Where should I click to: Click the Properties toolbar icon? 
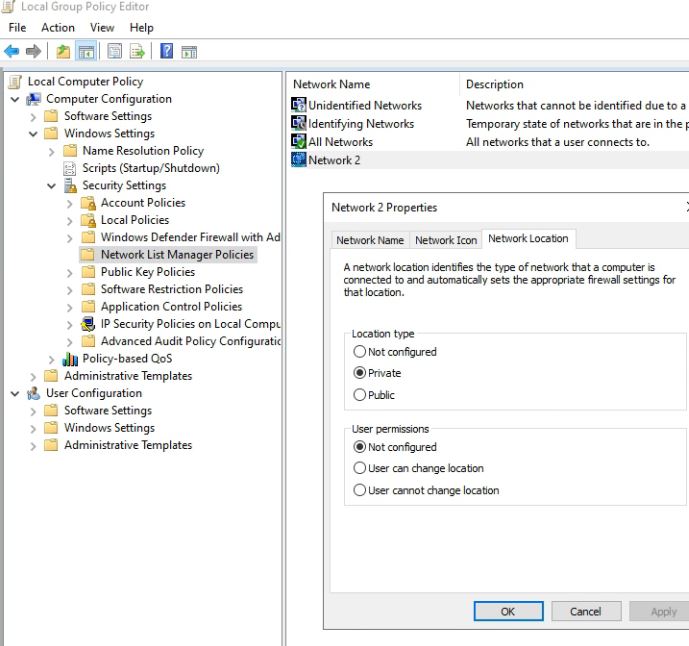[115, 51]
